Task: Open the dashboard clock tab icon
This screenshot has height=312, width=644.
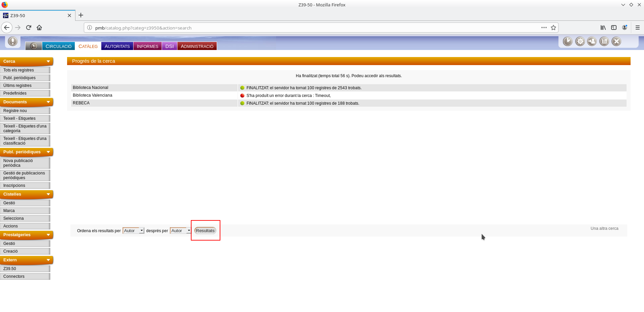Action: [x=34, y=46]
